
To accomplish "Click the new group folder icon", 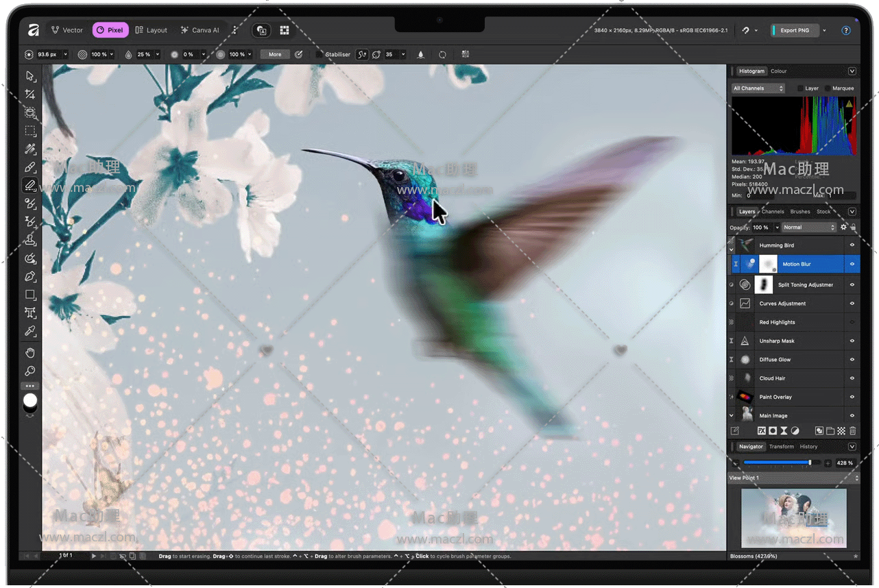I will 830,431.
